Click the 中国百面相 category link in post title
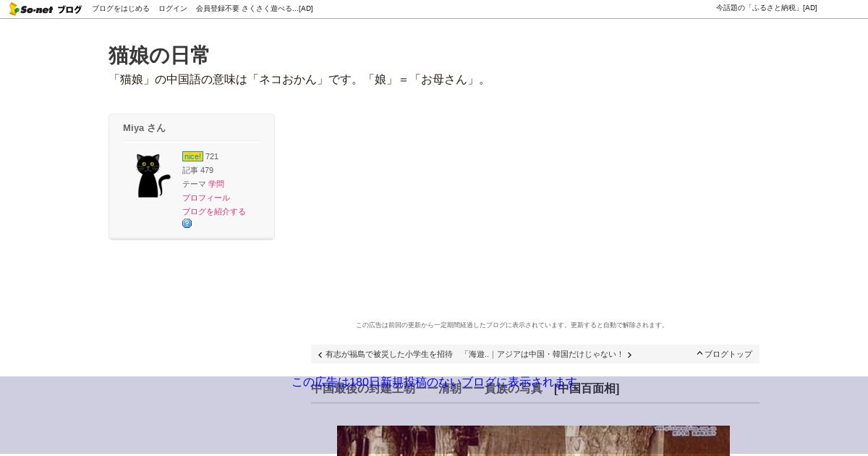The height and width of the screenshot is (456, 868). (587, 389)
